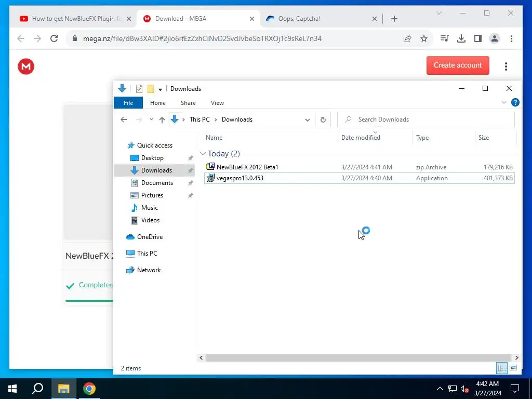Image resolution: width=532 pixels, height=399 pixels.
Task: Bookmark this page with the star icon
Action: [x=424, y=38]
